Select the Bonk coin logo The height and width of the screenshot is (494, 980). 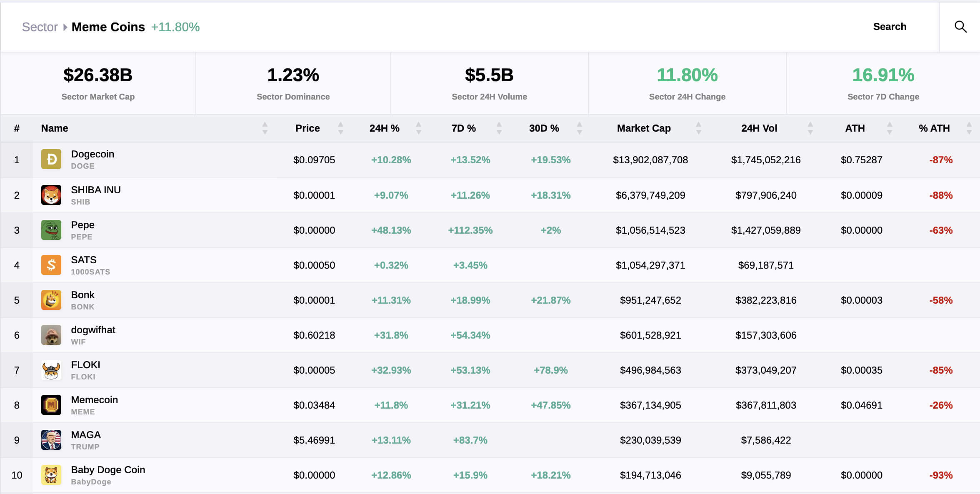coord(51,299)
